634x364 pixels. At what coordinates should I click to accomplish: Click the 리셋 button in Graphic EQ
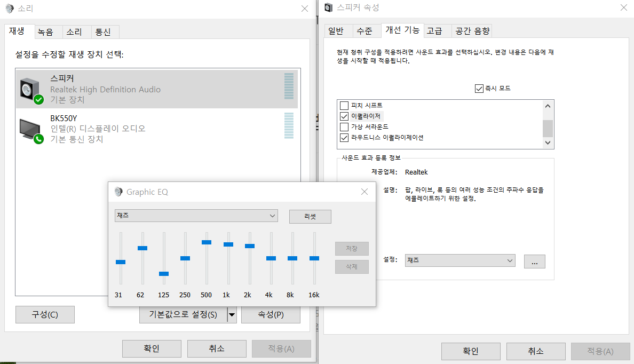pos(310,216)
